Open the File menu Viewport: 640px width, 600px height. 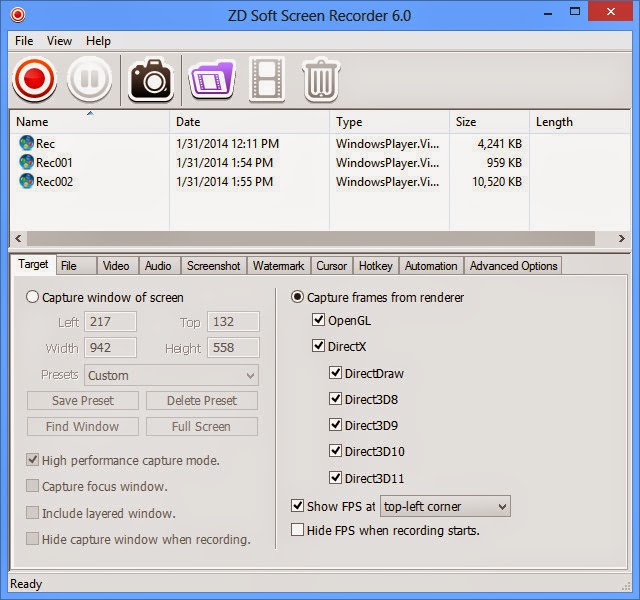click(24, 41)
